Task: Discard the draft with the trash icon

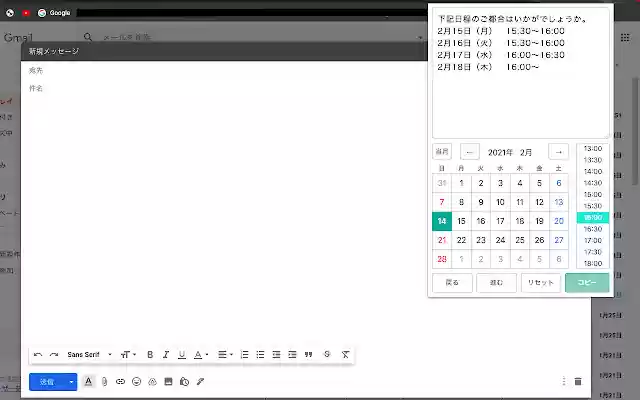Action: point(578,381)
